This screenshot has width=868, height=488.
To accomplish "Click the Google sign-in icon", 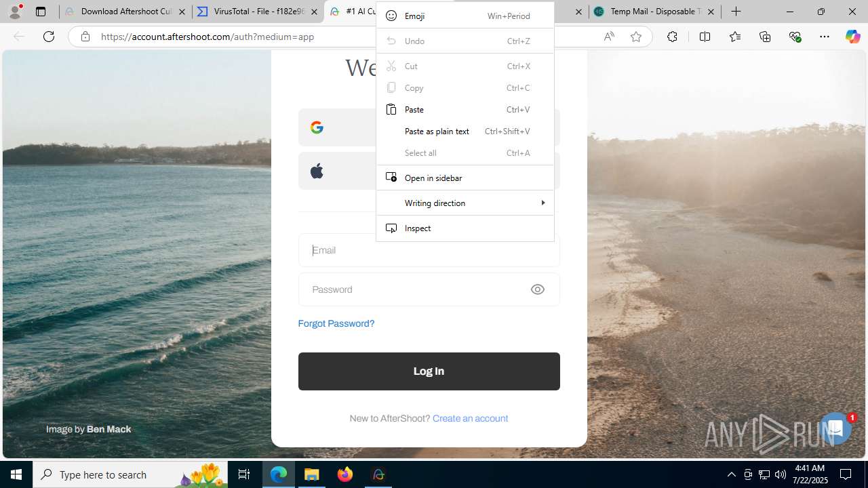I will coord(317,127).
